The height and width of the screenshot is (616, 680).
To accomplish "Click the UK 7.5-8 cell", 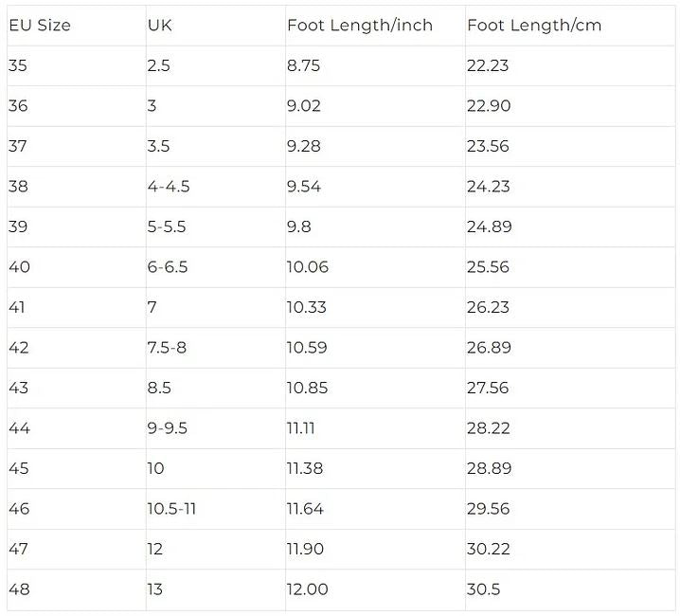I will [x=168, y=348].
